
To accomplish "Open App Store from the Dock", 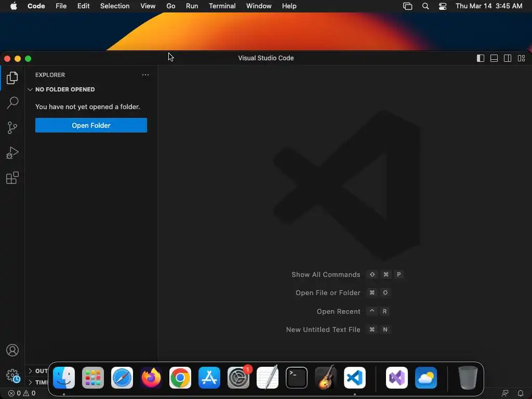I will coord(209,378).
